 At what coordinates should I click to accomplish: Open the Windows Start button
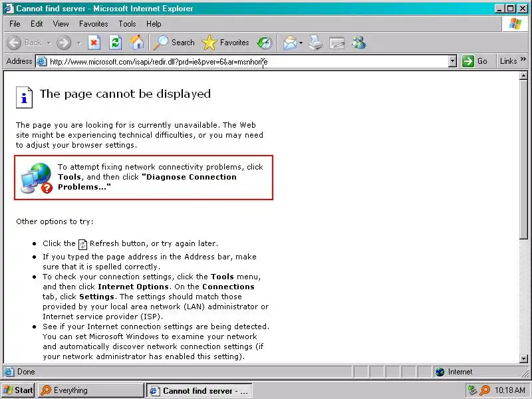(18, 390)
